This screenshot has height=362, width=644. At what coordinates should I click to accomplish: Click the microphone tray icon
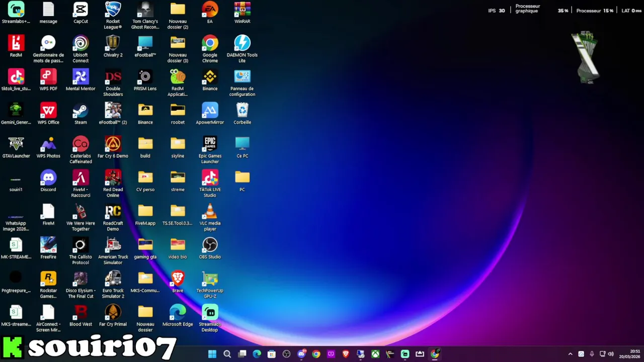(592, 354)
